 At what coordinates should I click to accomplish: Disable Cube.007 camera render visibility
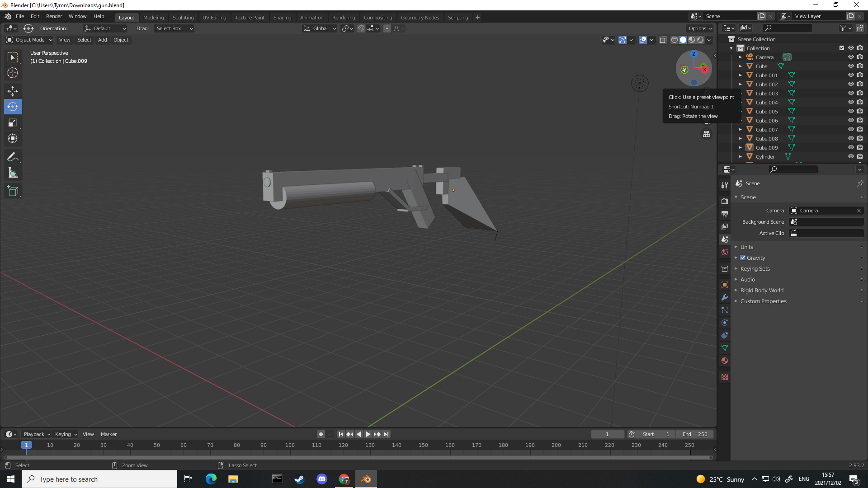point(860,129)
